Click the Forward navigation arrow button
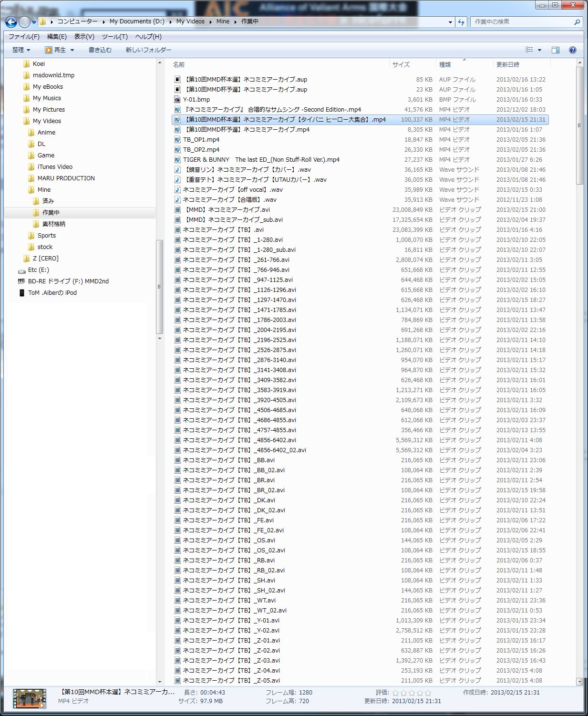 24,21
